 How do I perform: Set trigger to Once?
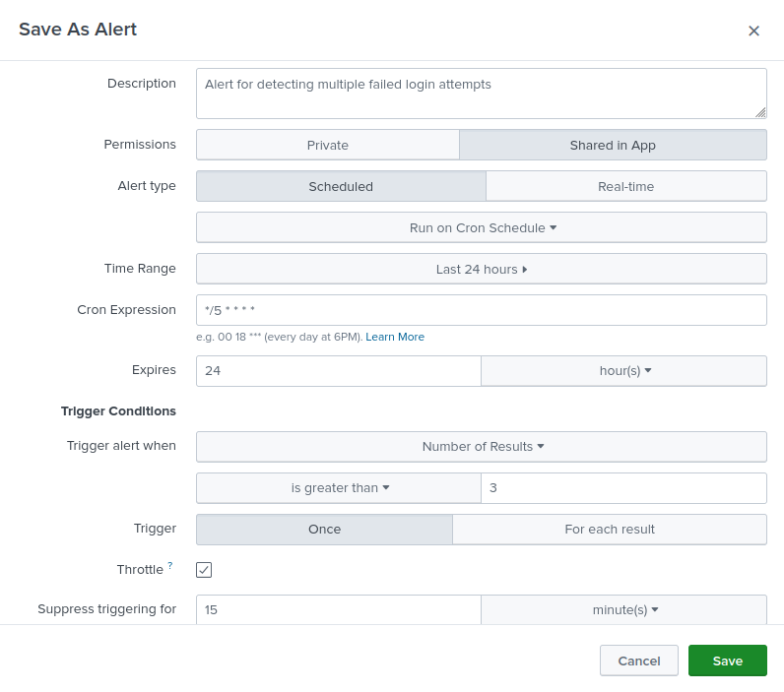coord(324,529)
